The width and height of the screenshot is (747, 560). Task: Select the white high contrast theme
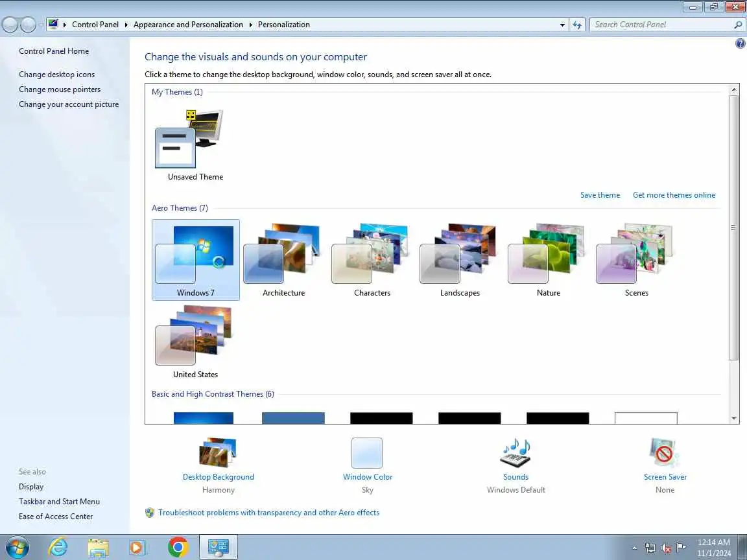click(646, 417)
